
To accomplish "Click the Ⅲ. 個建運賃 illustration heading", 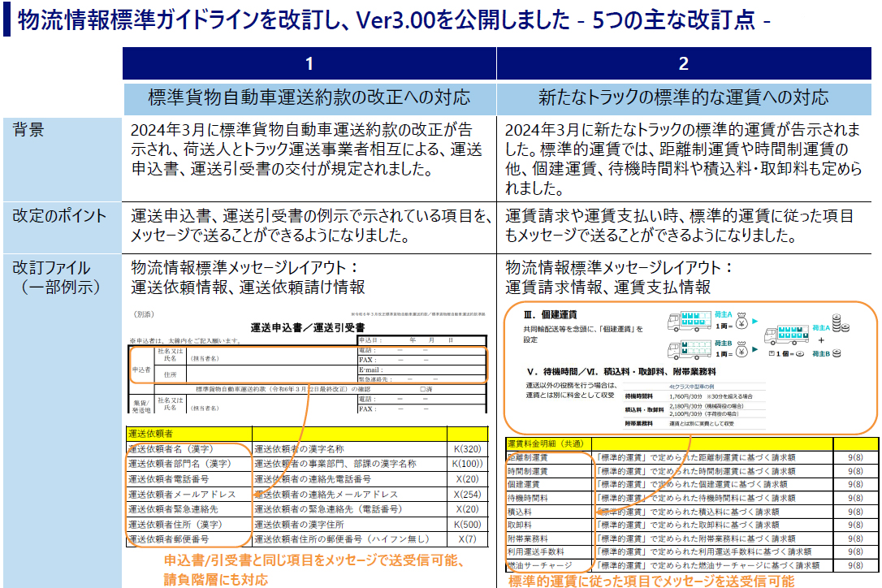I will [550, 314].
